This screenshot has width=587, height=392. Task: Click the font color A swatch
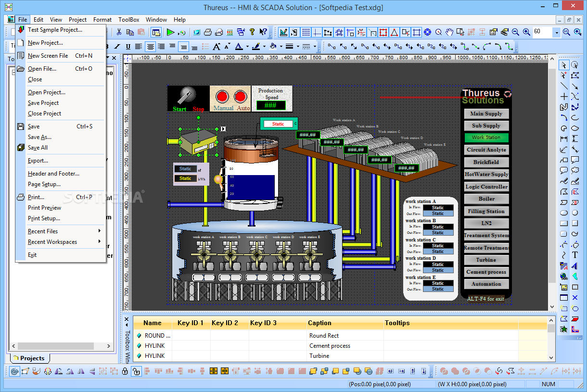[x=239, y=47]
